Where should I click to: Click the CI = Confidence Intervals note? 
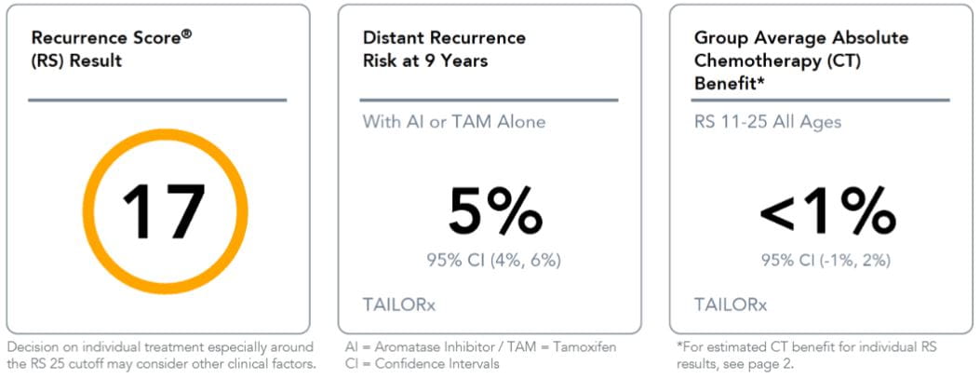point(421,363)
